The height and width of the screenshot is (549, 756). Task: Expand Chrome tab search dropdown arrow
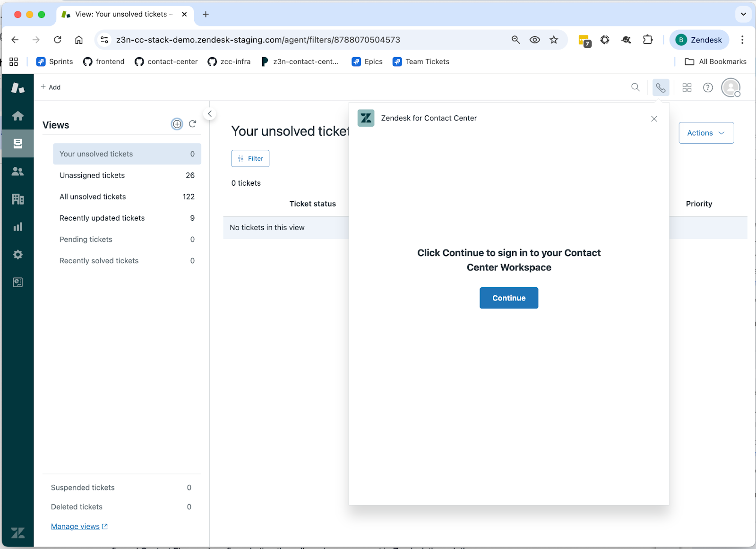pyautogui.click(x=743, y=14)
